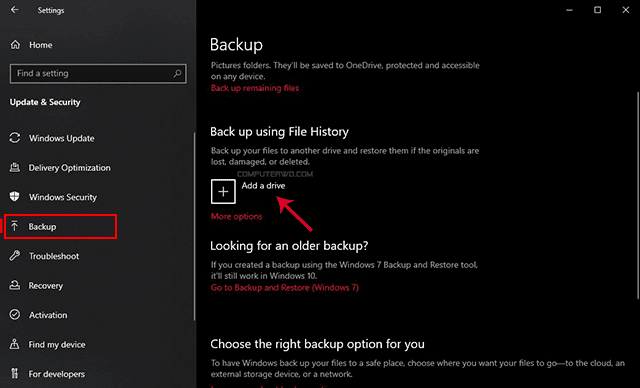Click the Activation checkmark circle icon
The width and height of the screenshot is (640, 388).
pyautogui.click(x=15, y=315)
